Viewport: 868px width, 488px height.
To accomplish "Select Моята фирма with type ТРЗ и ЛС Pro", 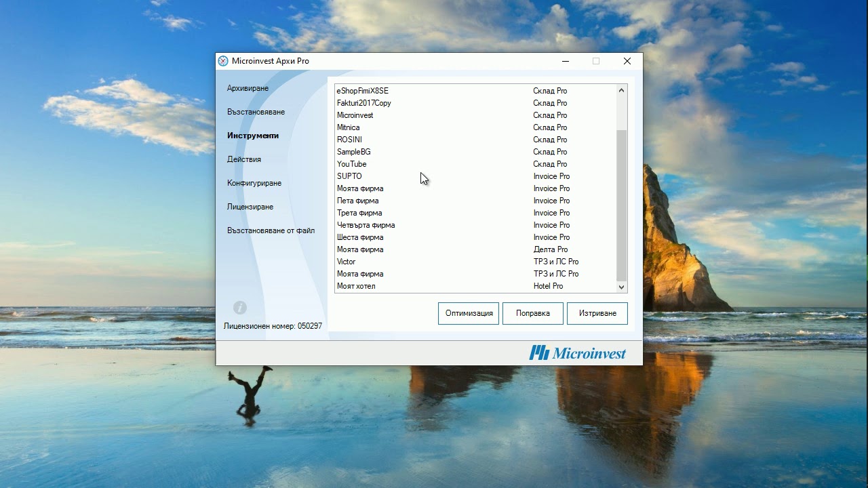I will click(475, 274).
